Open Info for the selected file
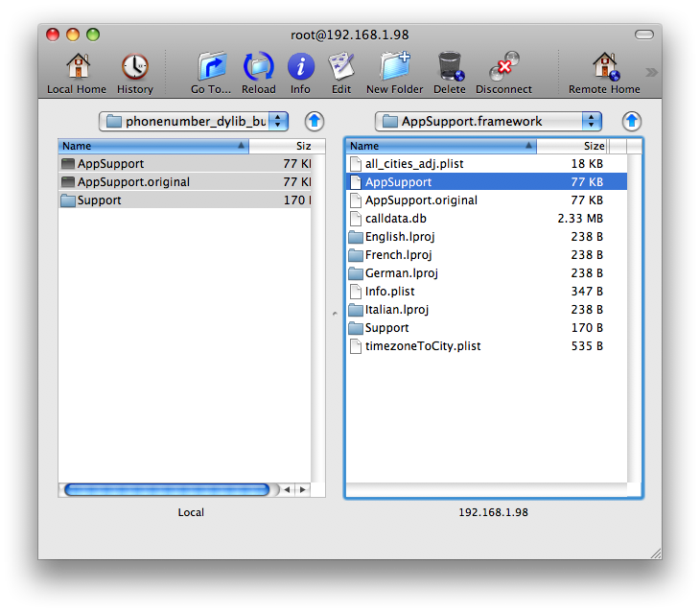Image resolution: width=700 pixels, height=612 pixels. click(300, 67)
